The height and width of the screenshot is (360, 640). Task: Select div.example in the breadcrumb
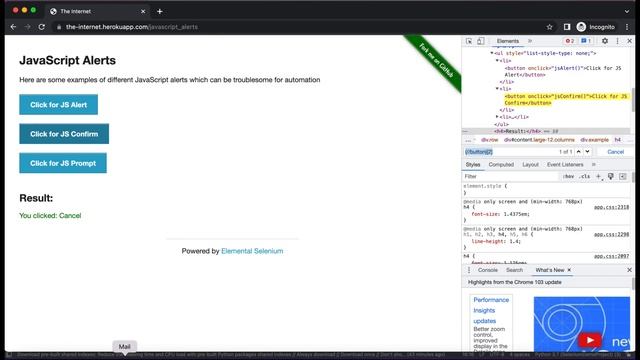[594, 140]
